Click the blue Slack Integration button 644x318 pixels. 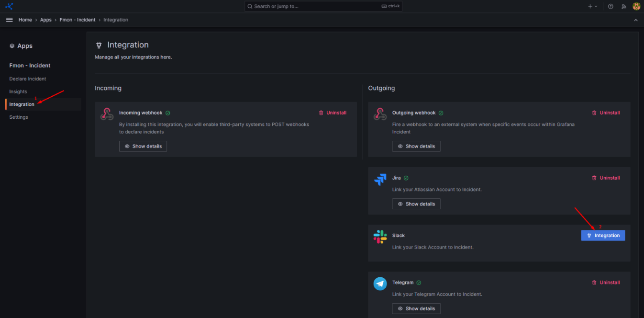pyautogui.click(x=603, y=235)
